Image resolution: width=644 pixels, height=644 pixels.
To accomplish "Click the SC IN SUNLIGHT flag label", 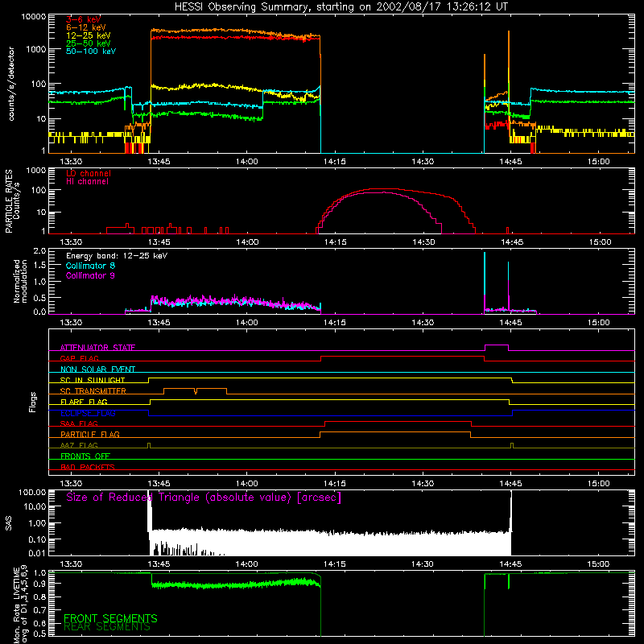I will tap(93, 380).
